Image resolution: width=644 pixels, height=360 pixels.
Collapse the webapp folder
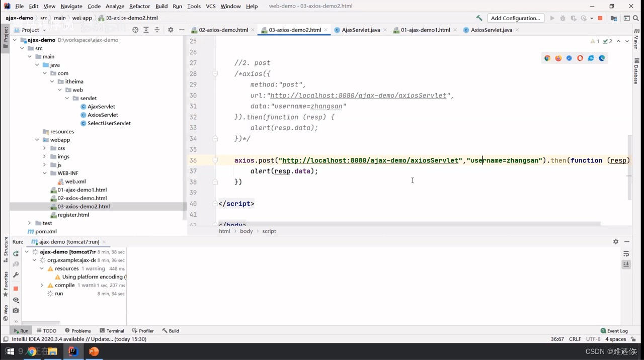[37, 140]
